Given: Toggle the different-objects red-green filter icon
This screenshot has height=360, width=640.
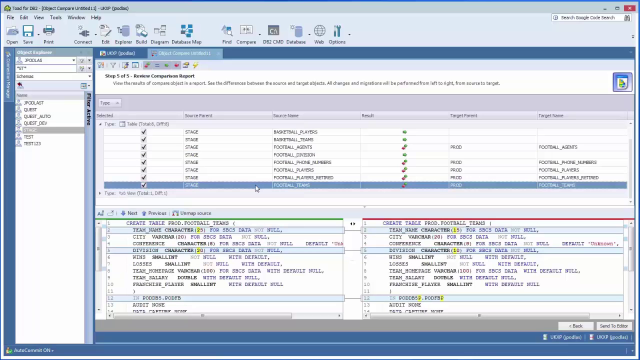Looking at the screenshot, I should pyautogui.click(x=147, y=65).
